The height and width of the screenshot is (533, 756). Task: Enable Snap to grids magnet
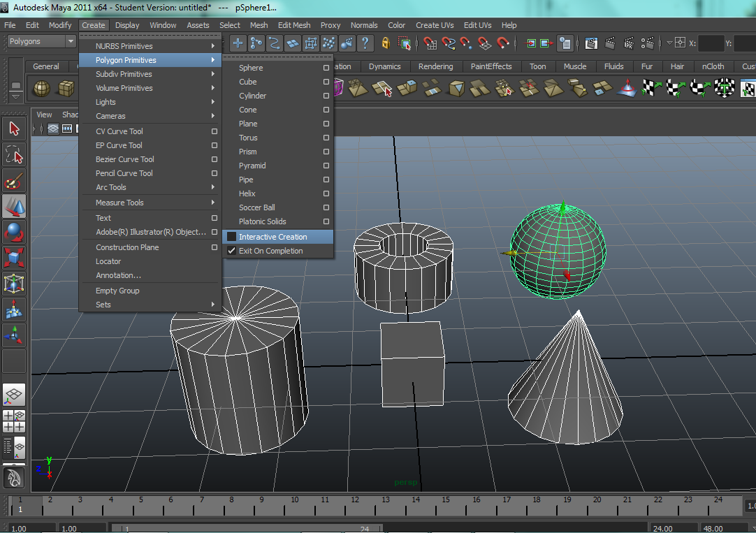coord(430,43)
